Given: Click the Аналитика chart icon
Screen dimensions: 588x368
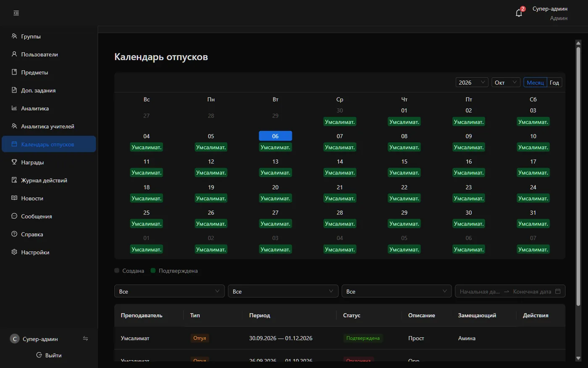Looking at the screenshot, I should pyautogui.click(x=14, y=108).
